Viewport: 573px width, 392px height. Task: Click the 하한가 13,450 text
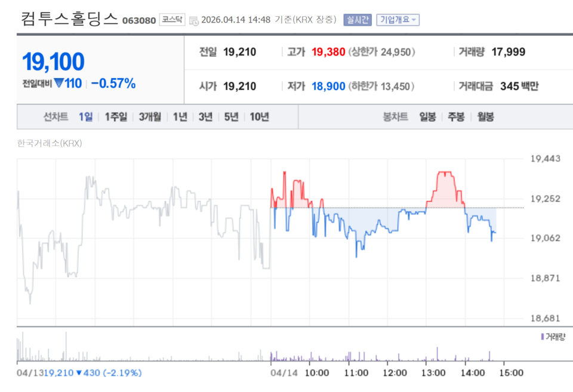[381, 87]
